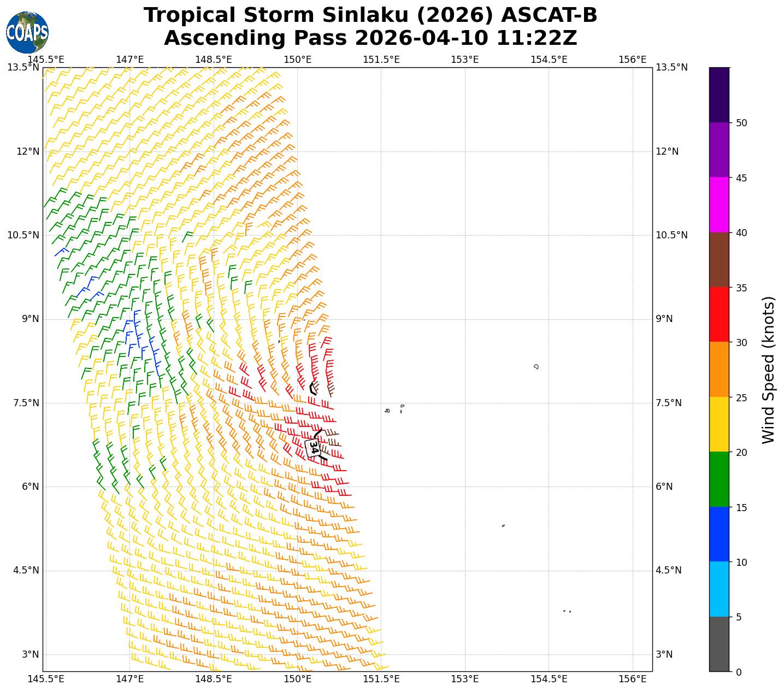The height and width of the screenshot is (691, 784).
Task: Click the 7.5°N label on left axis
Action: coord(23,403)
